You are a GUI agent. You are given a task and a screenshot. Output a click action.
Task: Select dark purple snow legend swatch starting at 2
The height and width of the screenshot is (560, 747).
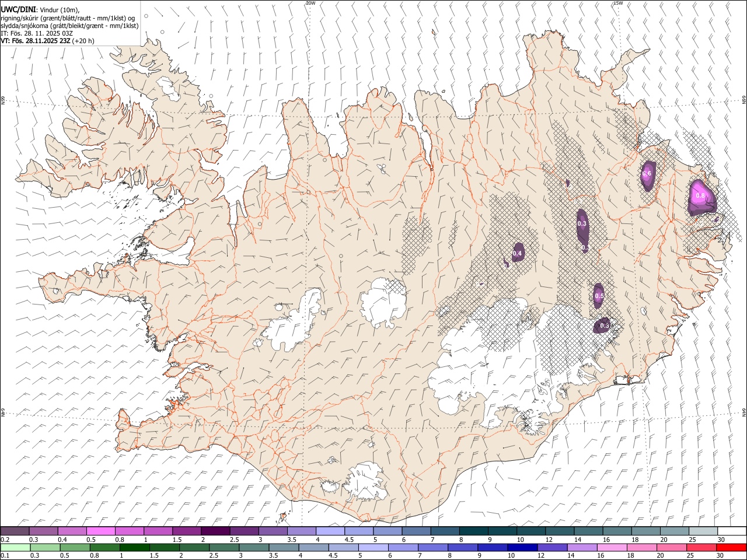pyautogui.click(x=215, y=531)
